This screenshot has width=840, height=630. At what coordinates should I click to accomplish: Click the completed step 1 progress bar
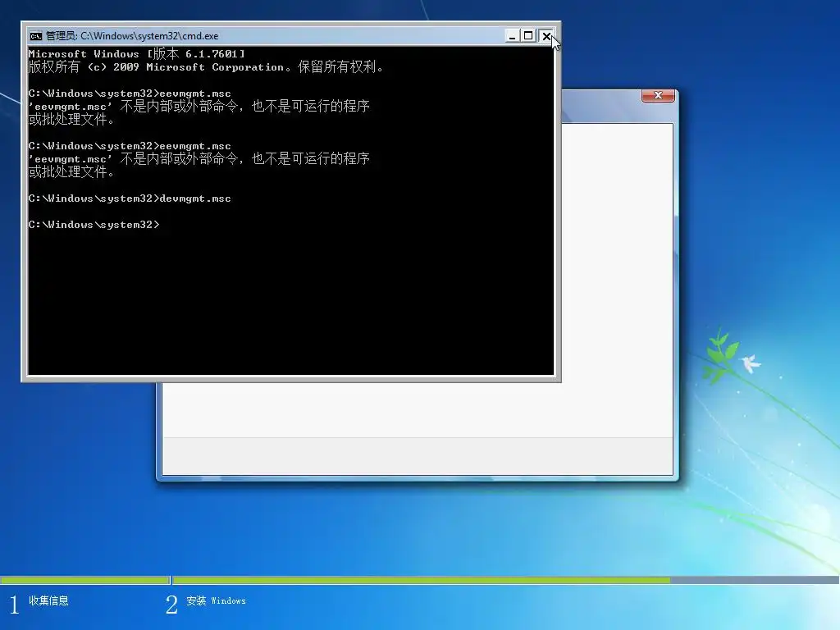point(84,580)
